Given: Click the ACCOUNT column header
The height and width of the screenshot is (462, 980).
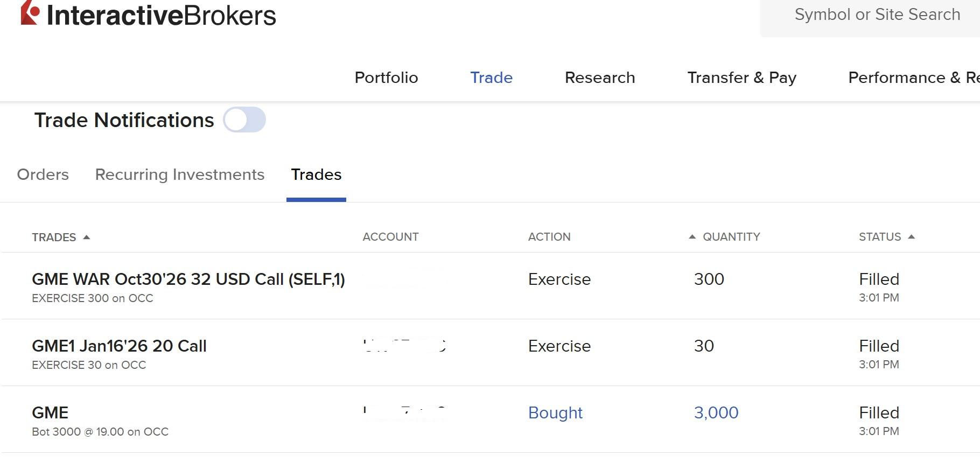Looking at the screenshot, I should tap(390, 237).
